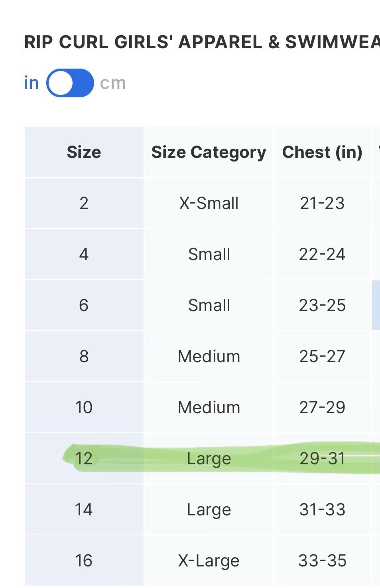Click the X-Large category cell

click(x=209, y=560)
